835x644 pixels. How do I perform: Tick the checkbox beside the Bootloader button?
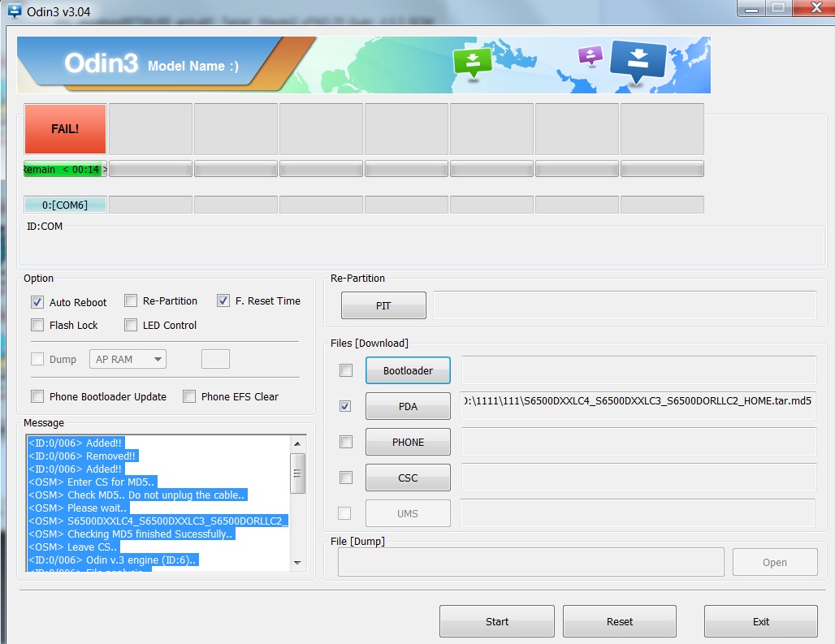pos(346,370)
